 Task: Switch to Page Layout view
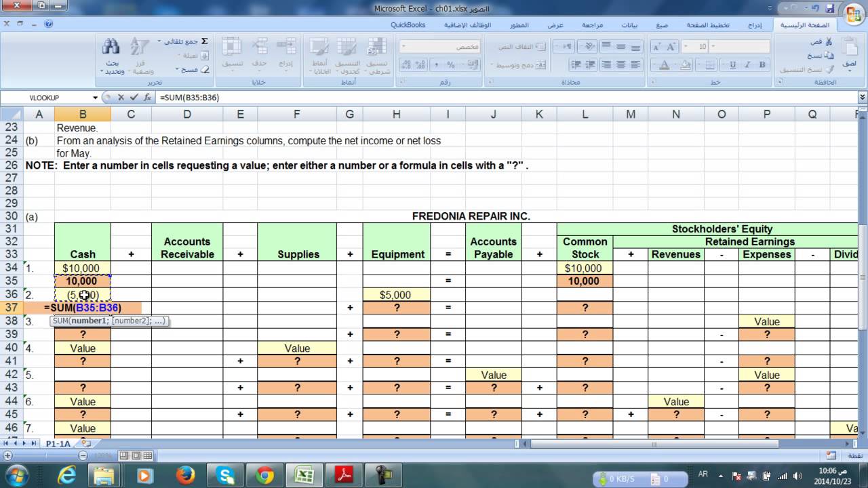click(x=136, y=455)
